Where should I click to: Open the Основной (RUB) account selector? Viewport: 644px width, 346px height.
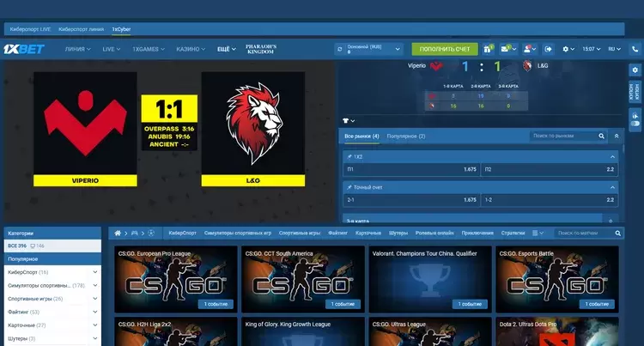click(x=369, y=49)
